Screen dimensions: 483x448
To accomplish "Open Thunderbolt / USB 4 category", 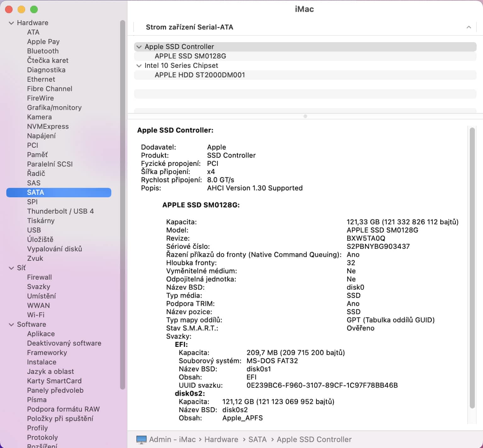I will (x=60, y=211).
